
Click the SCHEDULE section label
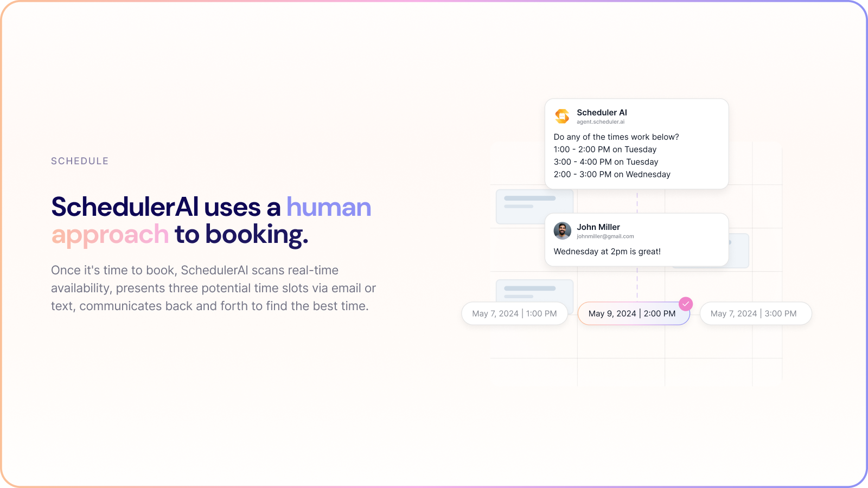(x=80, y=161)
